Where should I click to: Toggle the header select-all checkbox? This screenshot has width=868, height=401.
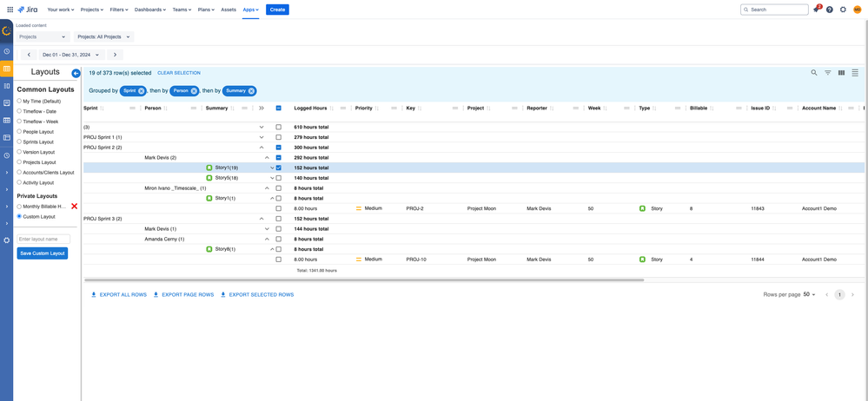pyautogui.click(x=278, y=108)
